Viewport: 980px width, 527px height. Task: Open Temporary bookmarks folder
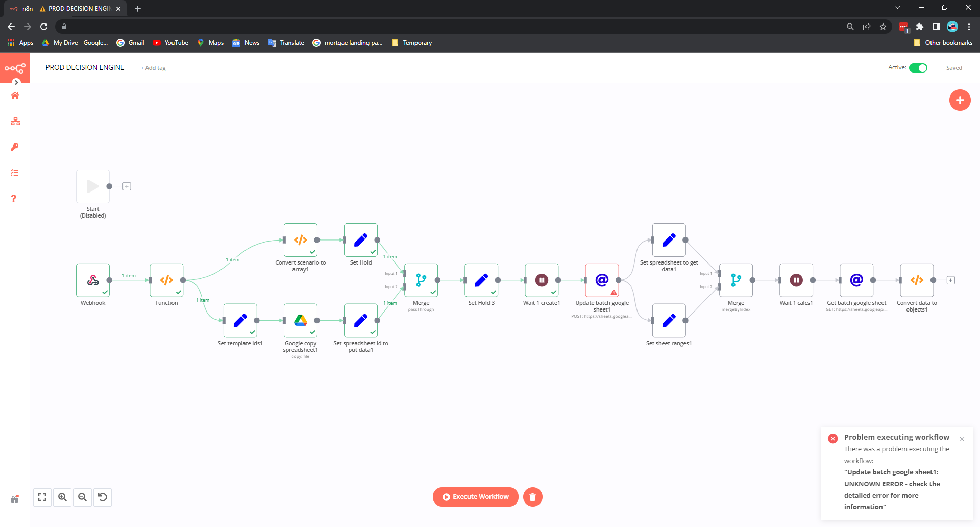tap(411, 43)
